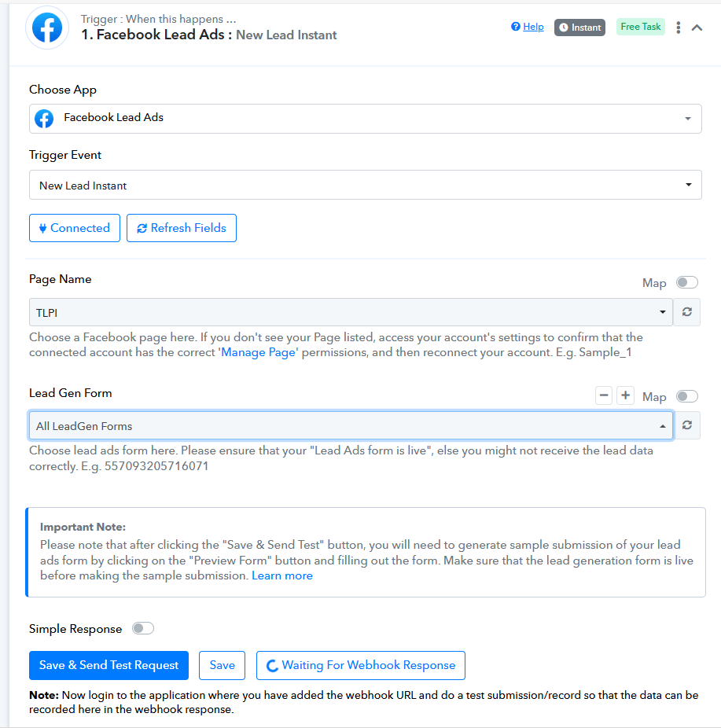Screen dimensions: 721x728
Task: Open the Trigger Event dropdown
Action: (366, 185)
